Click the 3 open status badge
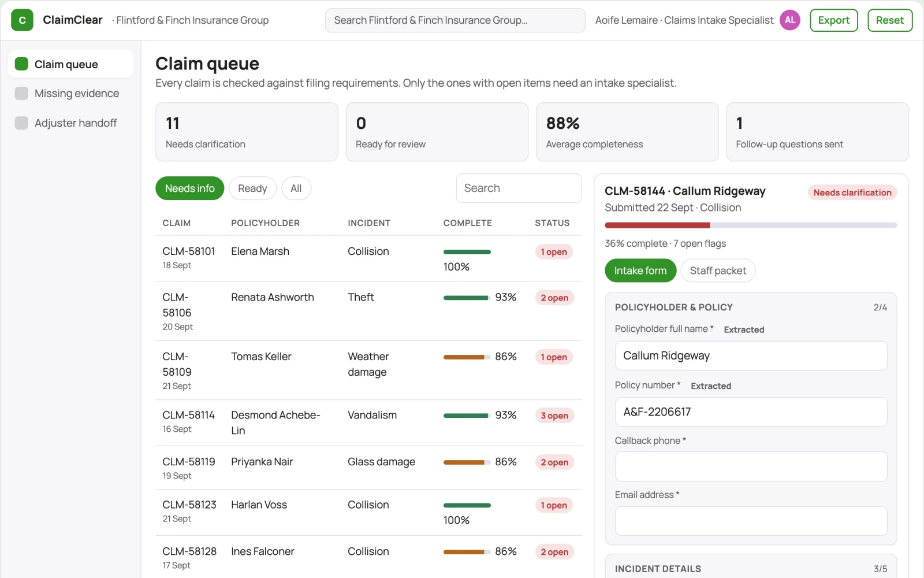The image size is (924, 578). [554, 416]
